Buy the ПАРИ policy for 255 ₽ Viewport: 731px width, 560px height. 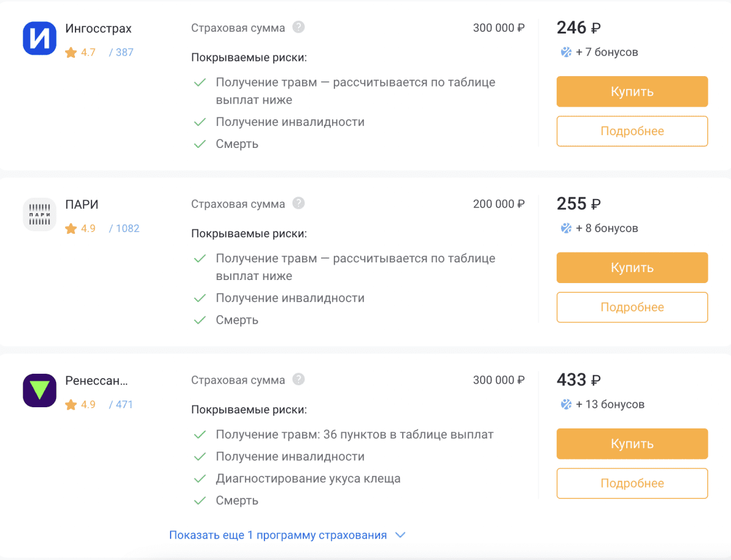[x=632, y=268]
